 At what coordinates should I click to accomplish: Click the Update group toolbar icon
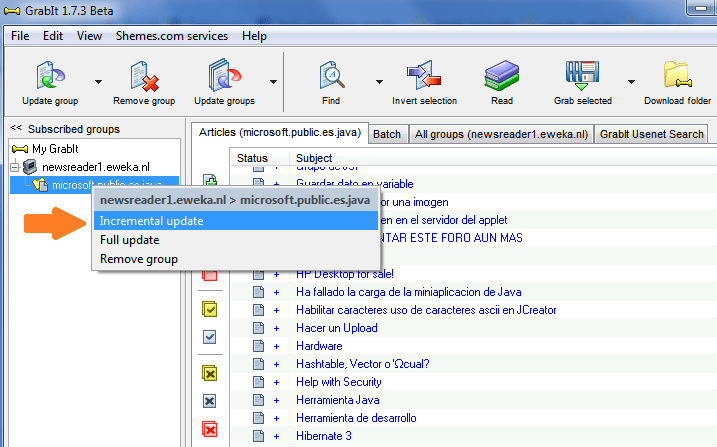50,76
